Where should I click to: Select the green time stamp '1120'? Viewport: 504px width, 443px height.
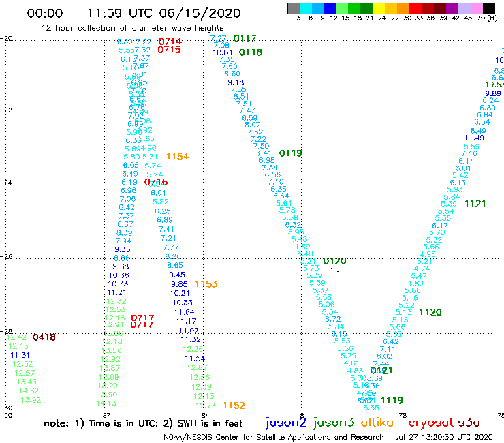click(x=430, y=312)
